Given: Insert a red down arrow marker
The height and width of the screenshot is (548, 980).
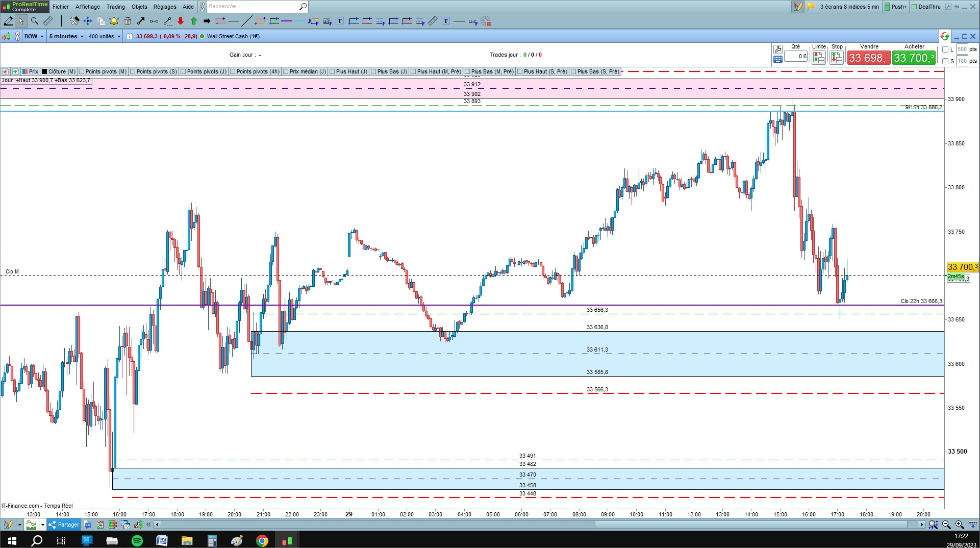Looking at the screenshot, I should click(181, 21).
